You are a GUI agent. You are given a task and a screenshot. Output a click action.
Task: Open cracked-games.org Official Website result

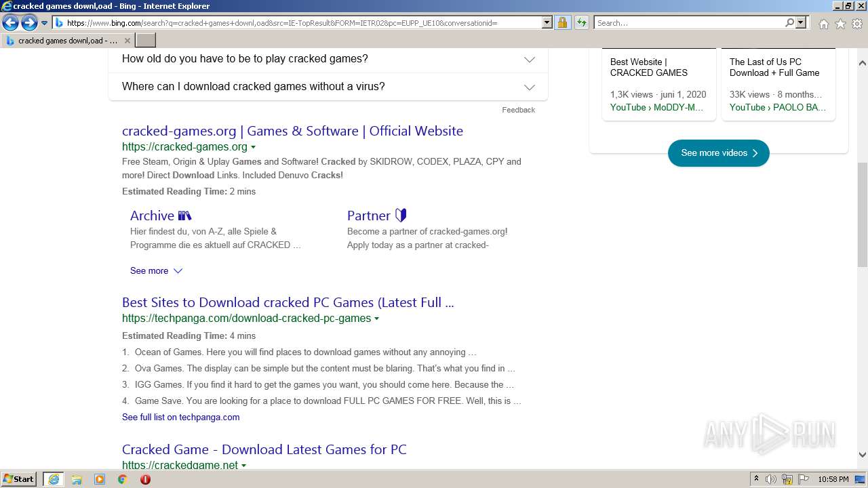(292, 131)
